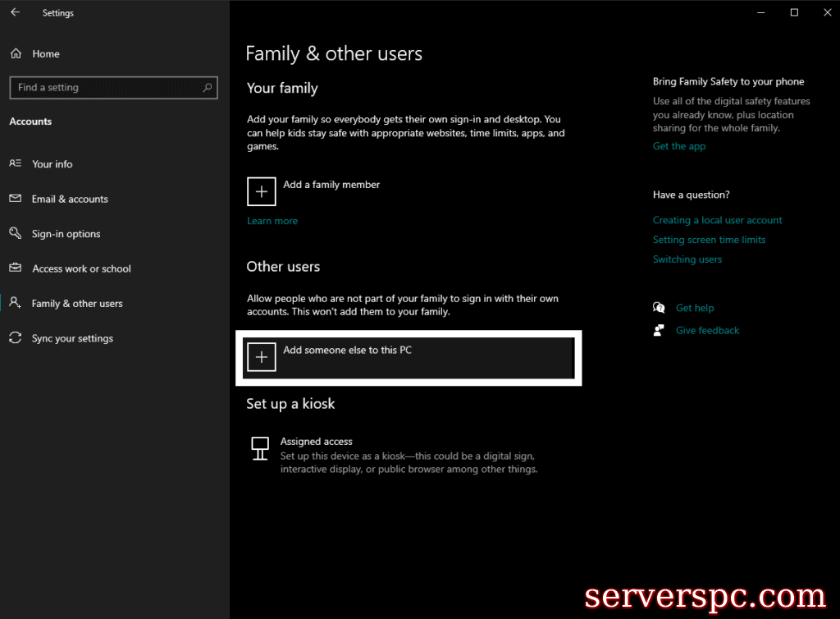The width and height of the screenshot is (840, 619).
Task: Focus the Find a setting search box
Action: coord(107,87)
